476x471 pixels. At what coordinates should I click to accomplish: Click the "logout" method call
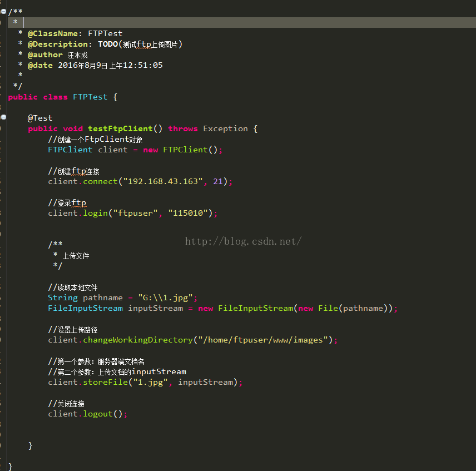[x=98, y=414]
